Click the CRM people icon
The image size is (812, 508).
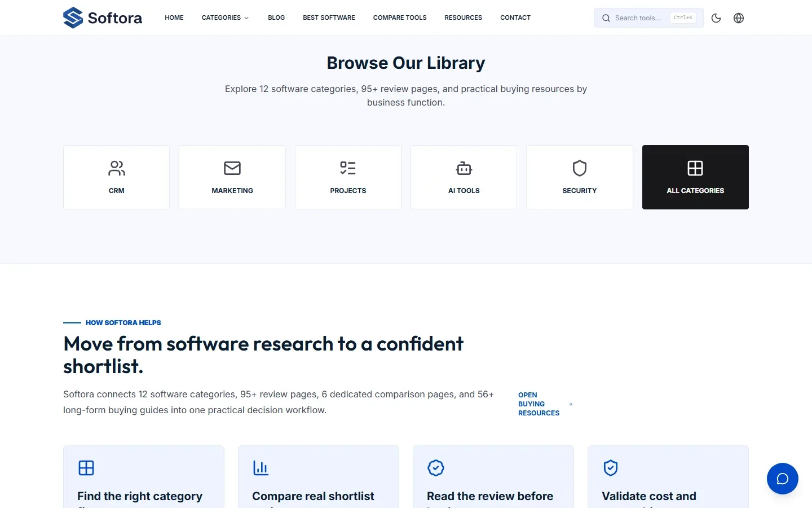[117, 168]
